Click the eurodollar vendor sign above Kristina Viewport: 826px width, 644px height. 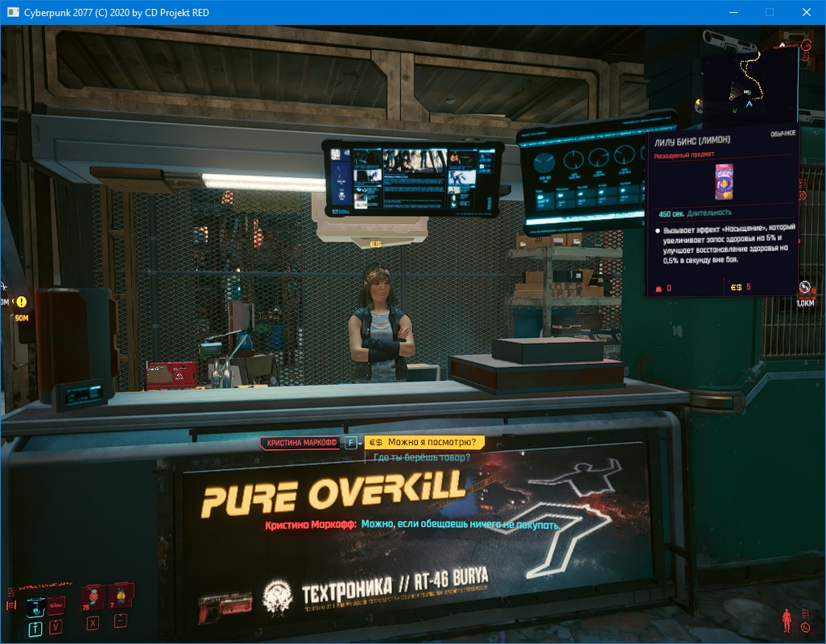click(376, 245)
